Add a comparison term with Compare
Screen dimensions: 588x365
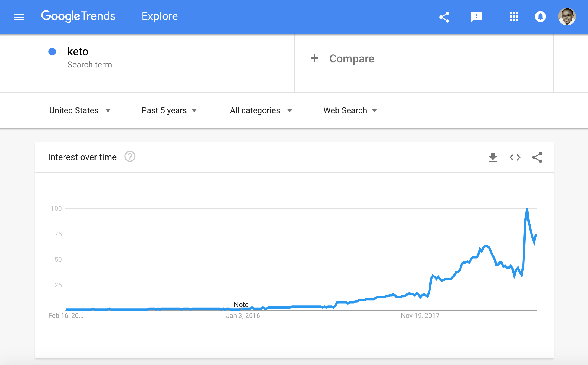tap(342, 59)
